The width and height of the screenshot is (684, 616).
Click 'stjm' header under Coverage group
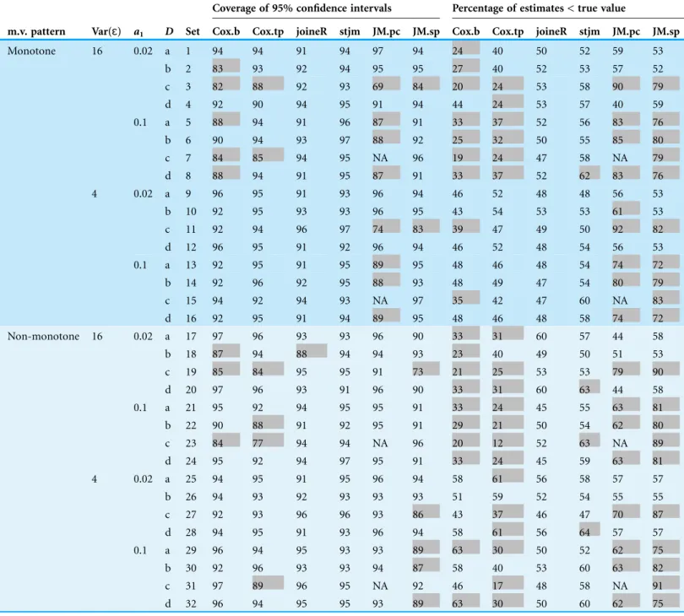[350, 32]
